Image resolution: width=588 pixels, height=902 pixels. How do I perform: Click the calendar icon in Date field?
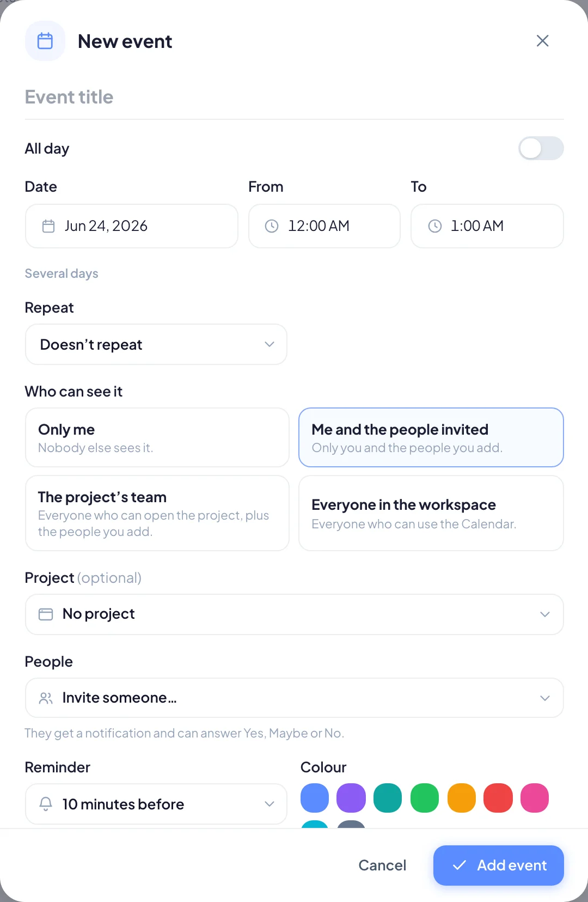tap(48, 226)
